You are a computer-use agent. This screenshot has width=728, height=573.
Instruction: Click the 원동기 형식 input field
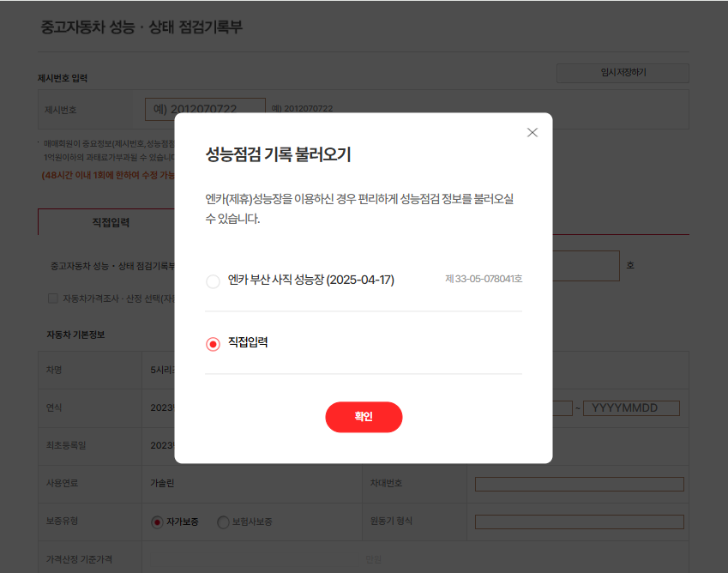[x=579, y=522]
